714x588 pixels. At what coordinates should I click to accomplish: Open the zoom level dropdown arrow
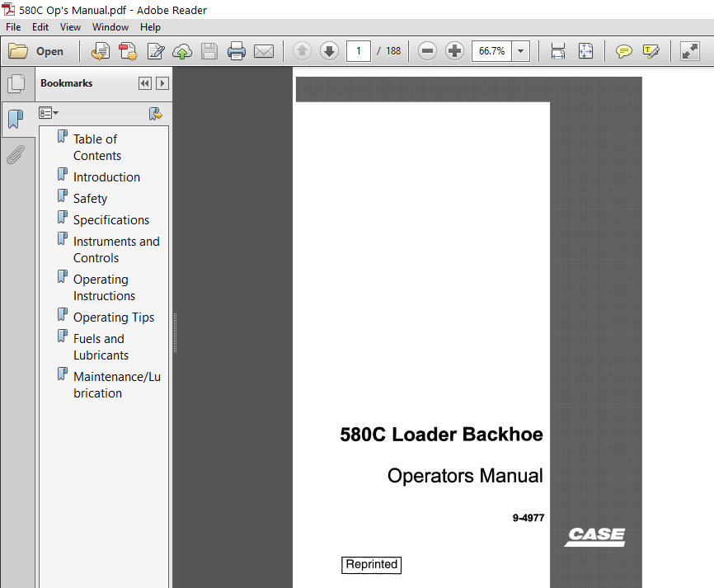point(520,51)
